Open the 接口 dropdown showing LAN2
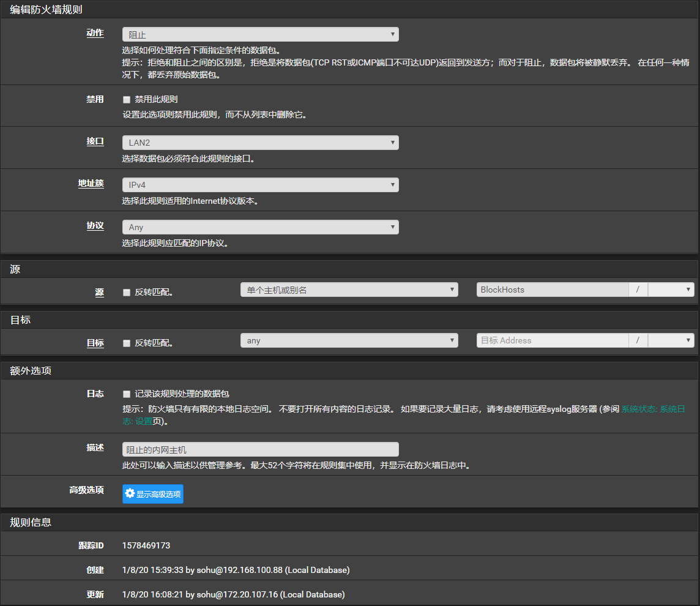 click(x=260, y=143)
